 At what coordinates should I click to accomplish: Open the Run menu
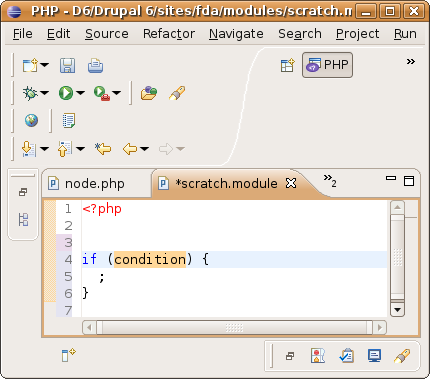(405, 34)
